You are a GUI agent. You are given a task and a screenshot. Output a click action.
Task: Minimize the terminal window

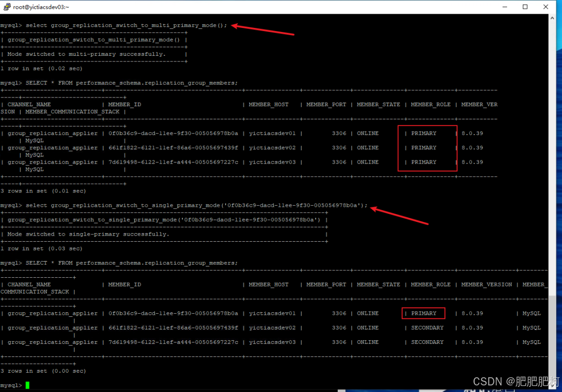[505, 7]
